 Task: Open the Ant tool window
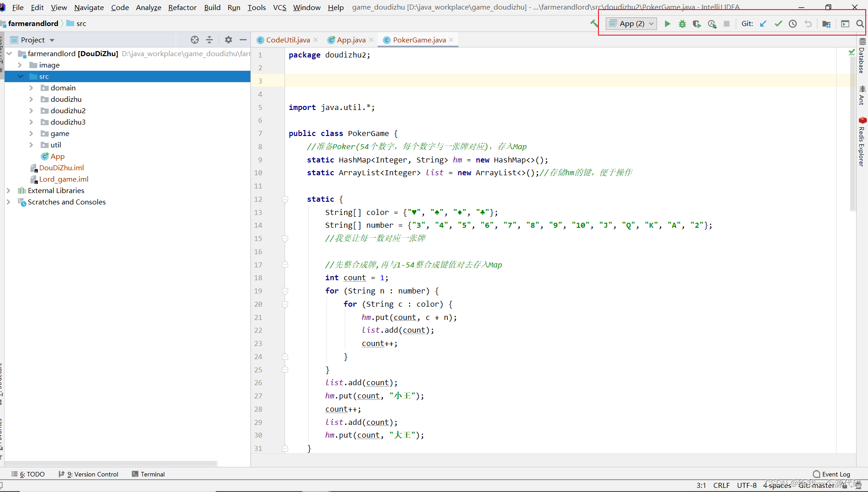pos(862,95)
